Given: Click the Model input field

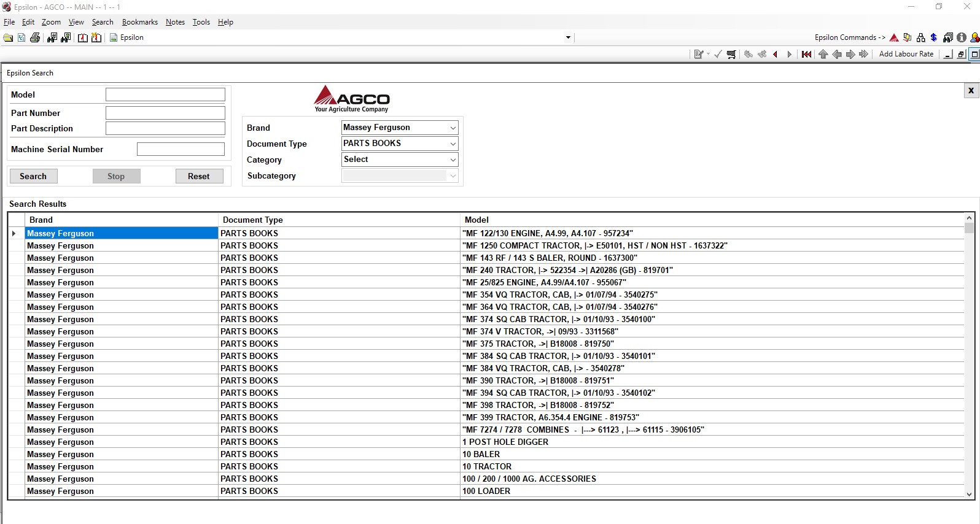Looking at the screenshot, I should coord(165,94).
